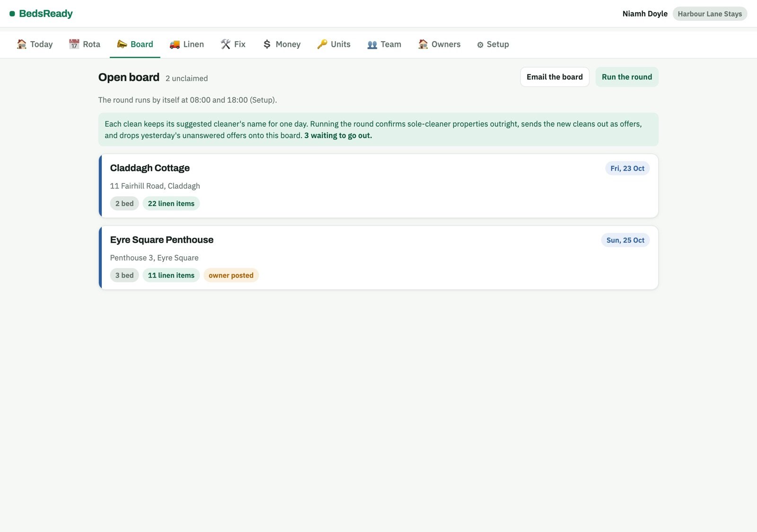The width and height of the screenshot is (757, 532).
Task: Open the Setup tab label
Action: click(x=498, y=44)
